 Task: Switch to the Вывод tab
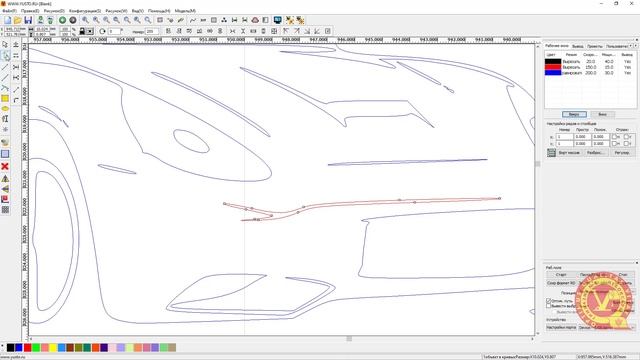[x=578, y=46]
